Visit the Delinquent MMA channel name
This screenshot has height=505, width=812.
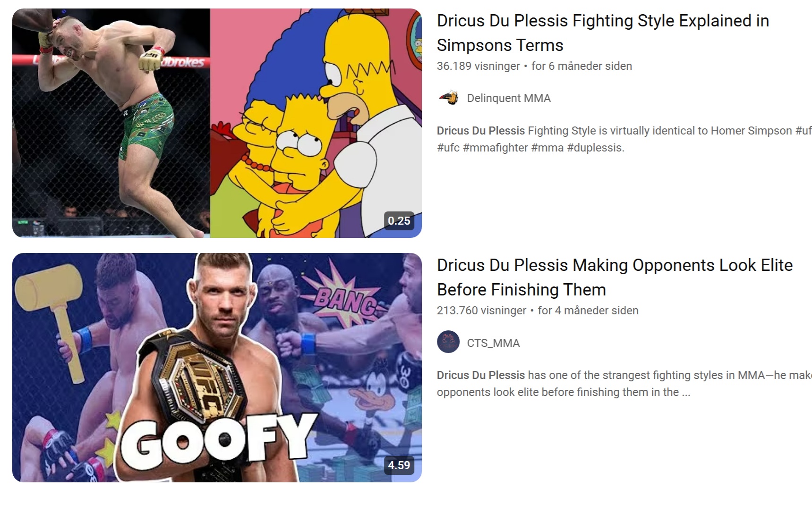pyautogui.click(x=509, y=98)
